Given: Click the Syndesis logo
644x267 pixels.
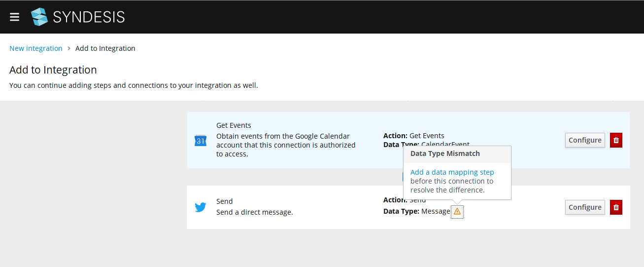Looking at the screenshot, I should [78, 17].
